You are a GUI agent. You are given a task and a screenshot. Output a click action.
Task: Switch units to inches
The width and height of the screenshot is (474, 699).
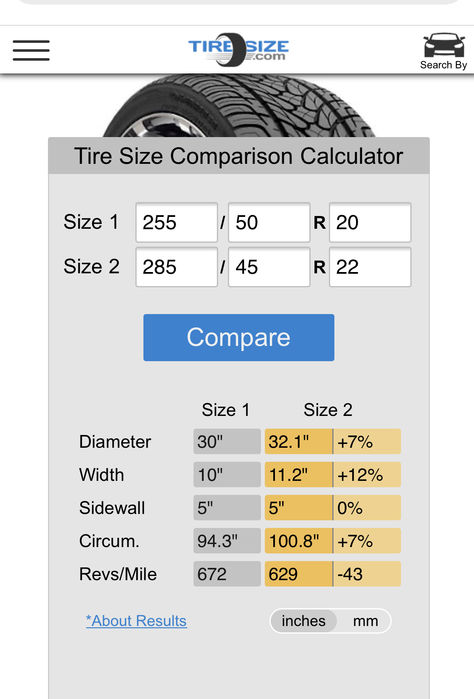click(x=304, y=621)
